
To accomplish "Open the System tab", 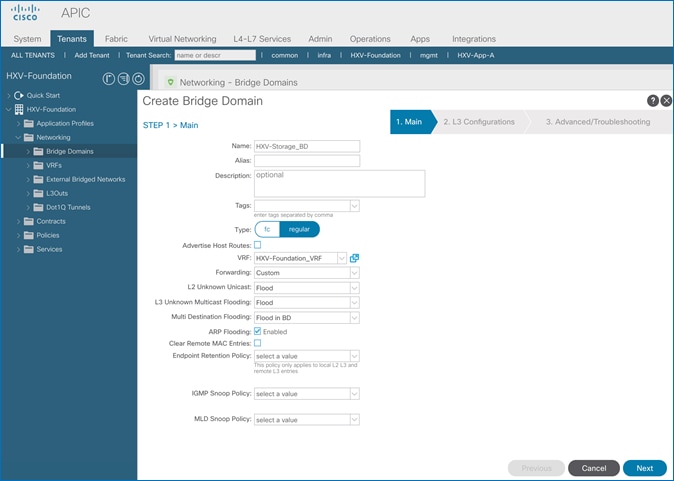I will tap(27, 39).
